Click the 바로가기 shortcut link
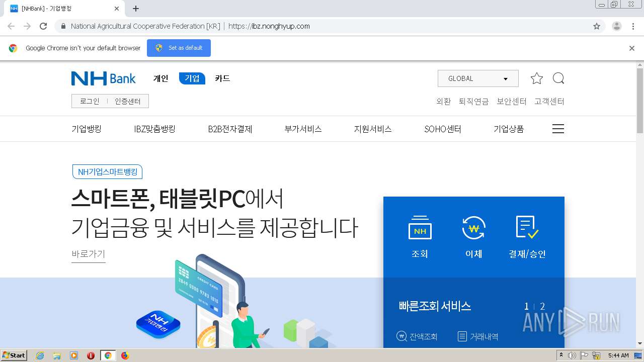Image resolution: width=644 pixels, height=362 pixels. 89,254
